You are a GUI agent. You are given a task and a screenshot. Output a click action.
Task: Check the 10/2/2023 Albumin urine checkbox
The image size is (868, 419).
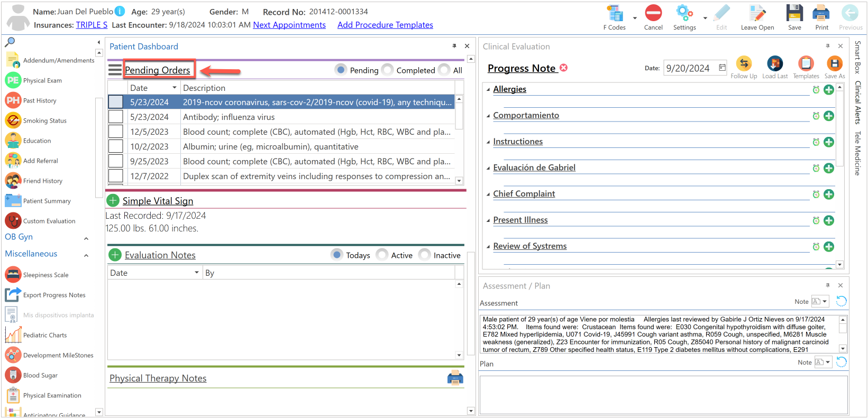[x=116, y=146]
